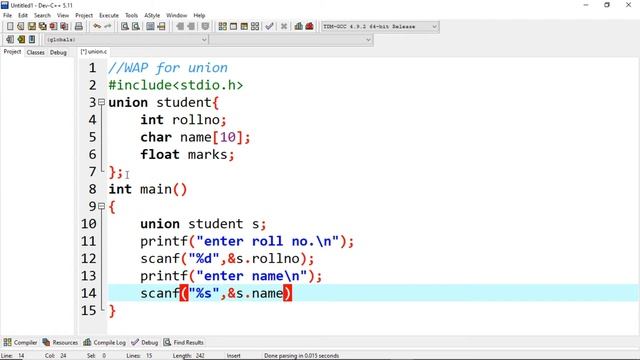Screen dimensions: 640x360
Task: Click the Toggle bookmarks icon
Action: point(21,40)
